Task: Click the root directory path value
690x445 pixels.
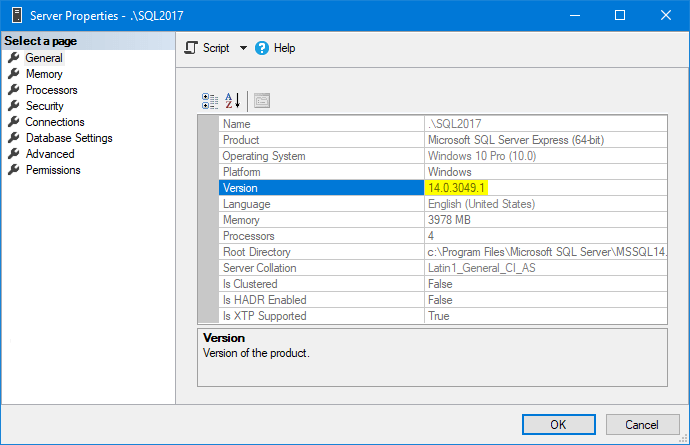Action: (547, 252)
